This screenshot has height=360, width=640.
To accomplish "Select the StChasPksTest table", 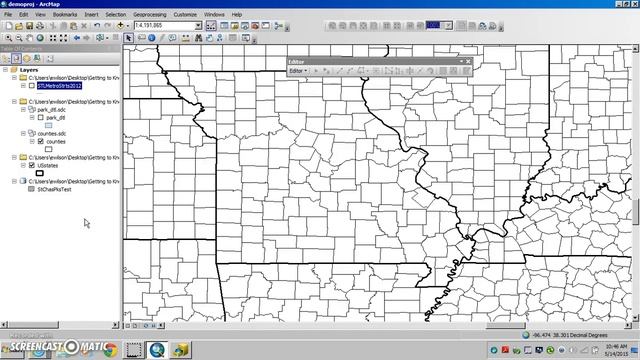I will pyautogui.click(x=54, y=189).
